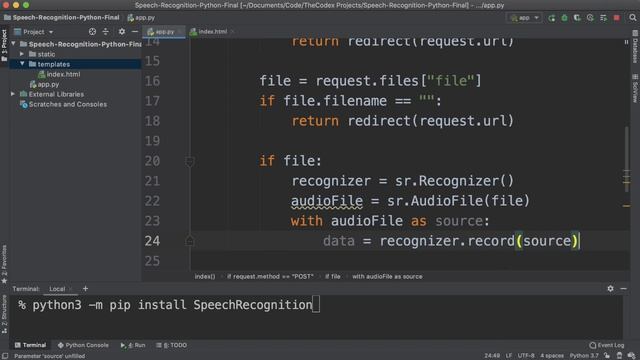The image size is (640, 360).
Task: Hide the Project tool window
Action: click(x=135, y=31)
